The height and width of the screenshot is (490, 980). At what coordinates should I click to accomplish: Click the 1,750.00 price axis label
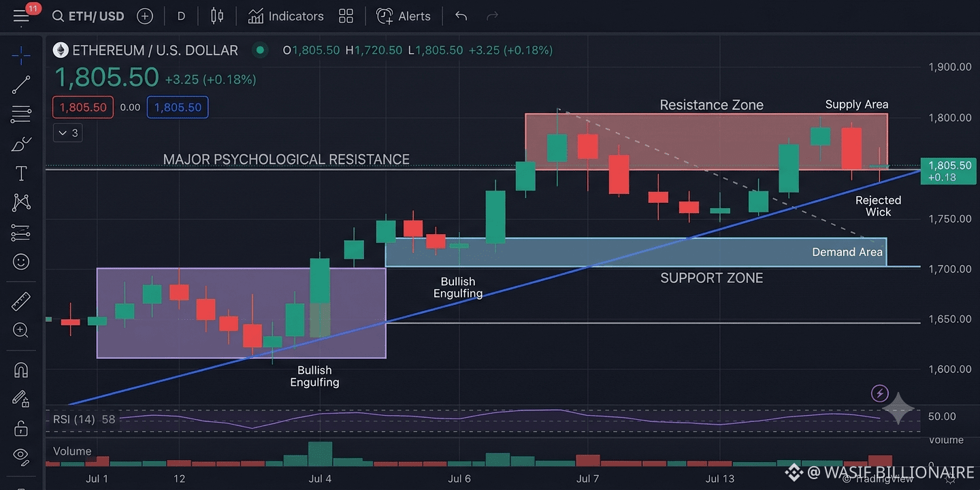[950, 218]
